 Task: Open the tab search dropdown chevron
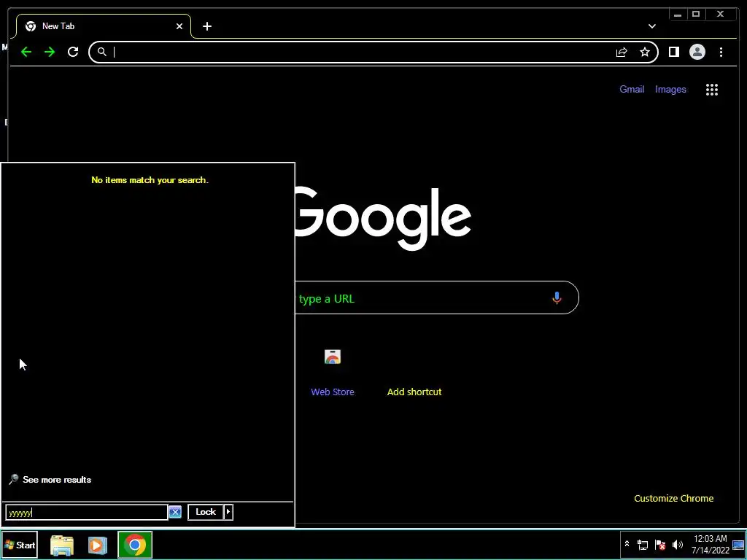651,26
